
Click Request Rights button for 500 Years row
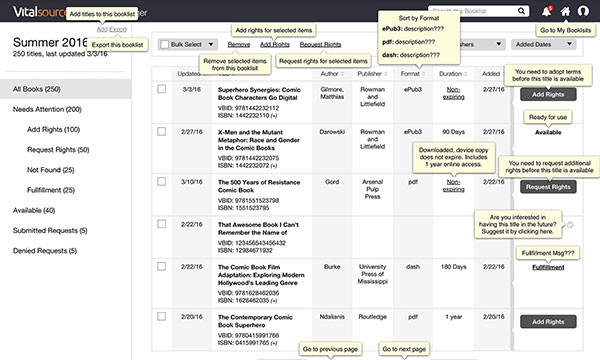(x=548, y=187)
